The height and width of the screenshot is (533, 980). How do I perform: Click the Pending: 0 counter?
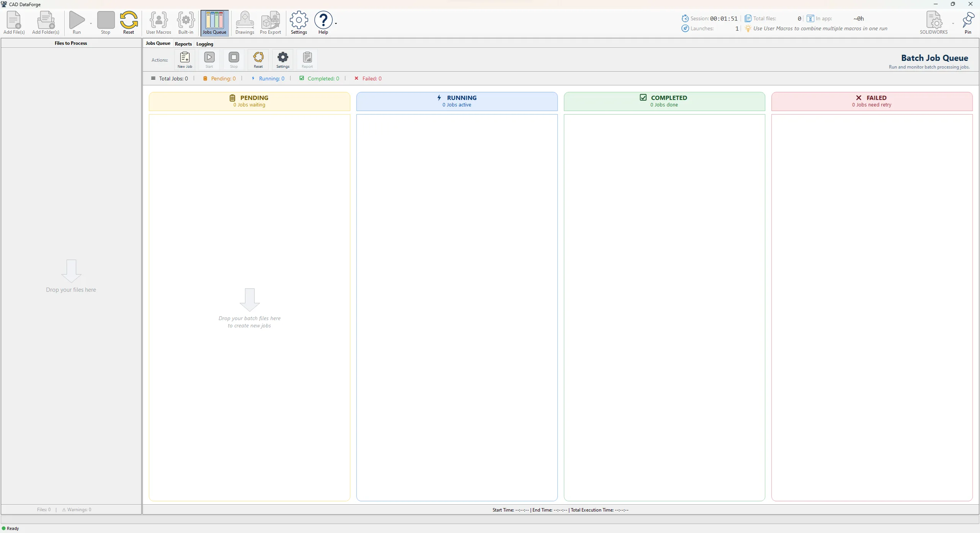point(219,78)
